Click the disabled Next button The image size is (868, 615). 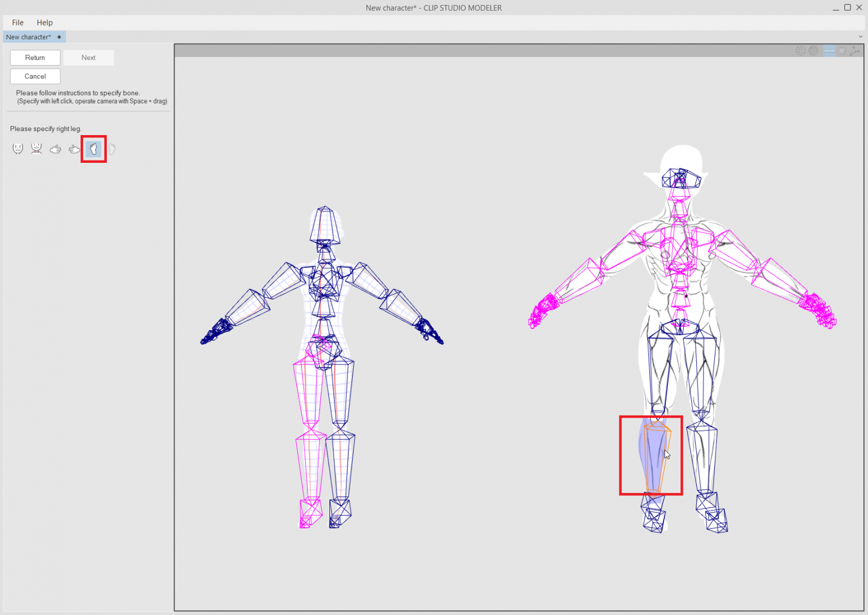(89, 58)
